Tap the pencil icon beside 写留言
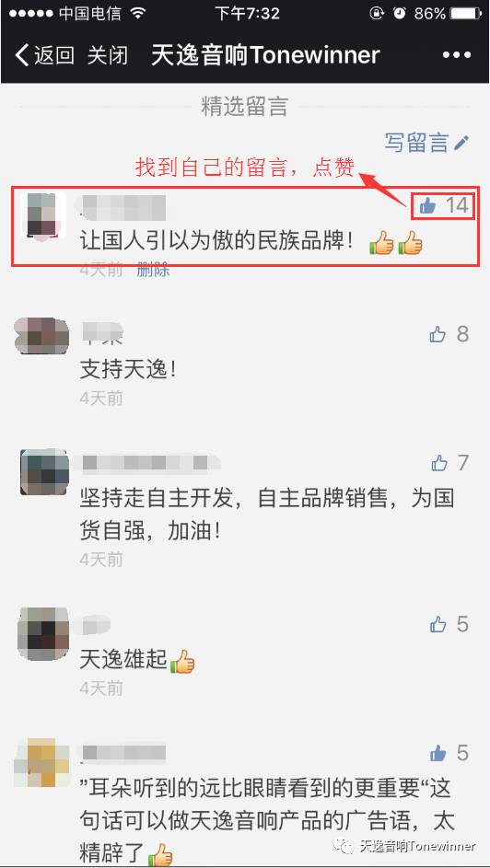 (461, 143)
